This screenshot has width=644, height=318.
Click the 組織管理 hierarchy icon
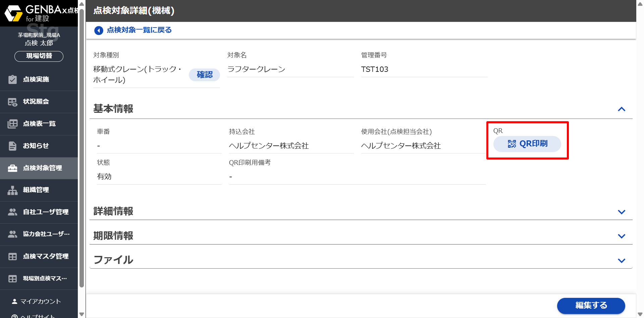(12, 190)
